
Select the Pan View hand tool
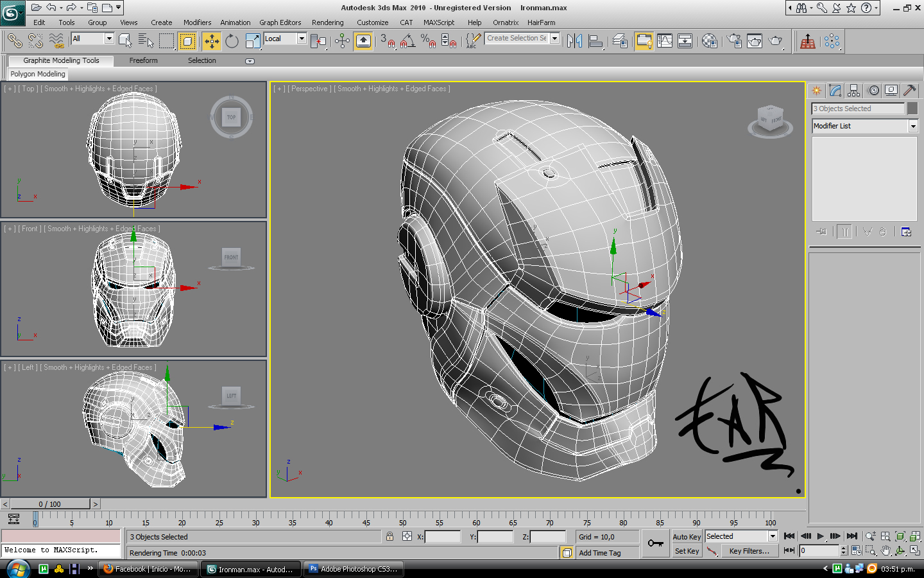point(886,551)
